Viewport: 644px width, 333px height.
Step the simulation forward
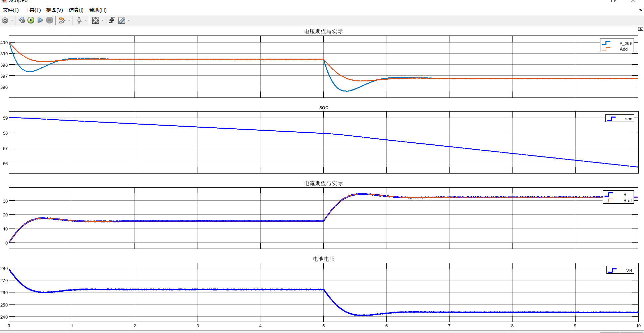pyautogui.click(x=40, y=20)
